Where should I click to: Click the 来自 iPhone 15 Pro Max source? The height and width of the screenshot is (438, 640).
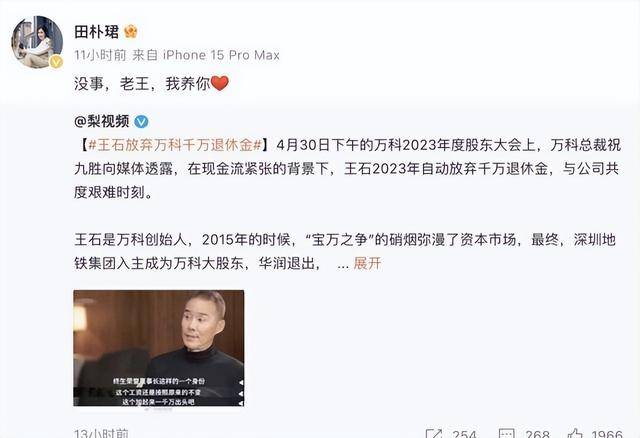[206, 55]
